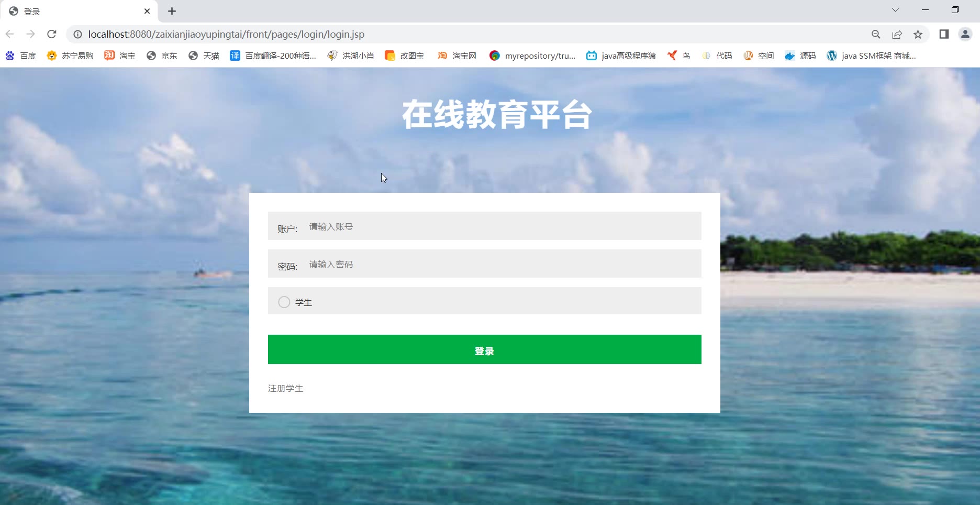This screenshot has width=980, height=505.
Task: Click the 账户: label
Action: coord(287,229)
